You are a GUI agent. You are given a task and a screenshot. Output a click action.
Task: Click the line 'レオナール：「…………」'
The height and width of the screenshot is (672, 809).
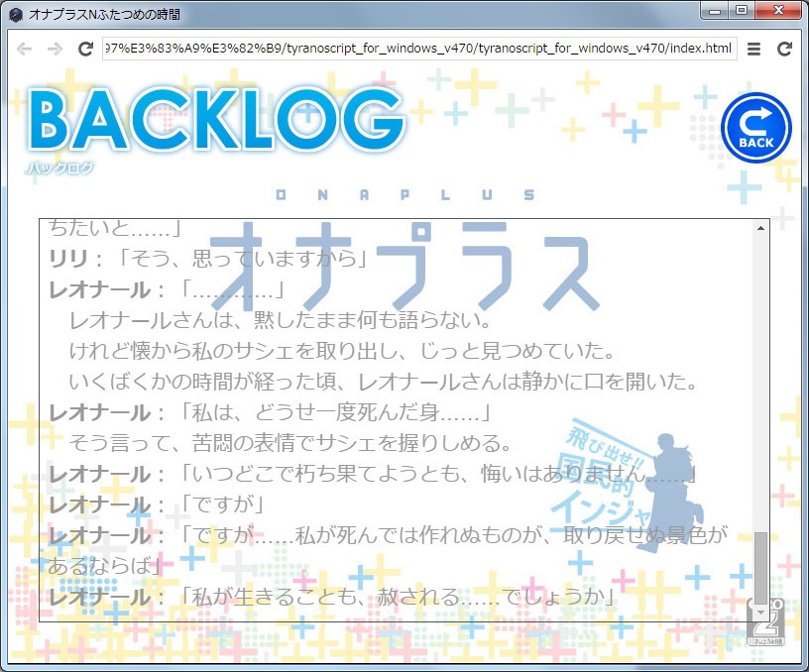pyautogui.click(x=168, y=289)
